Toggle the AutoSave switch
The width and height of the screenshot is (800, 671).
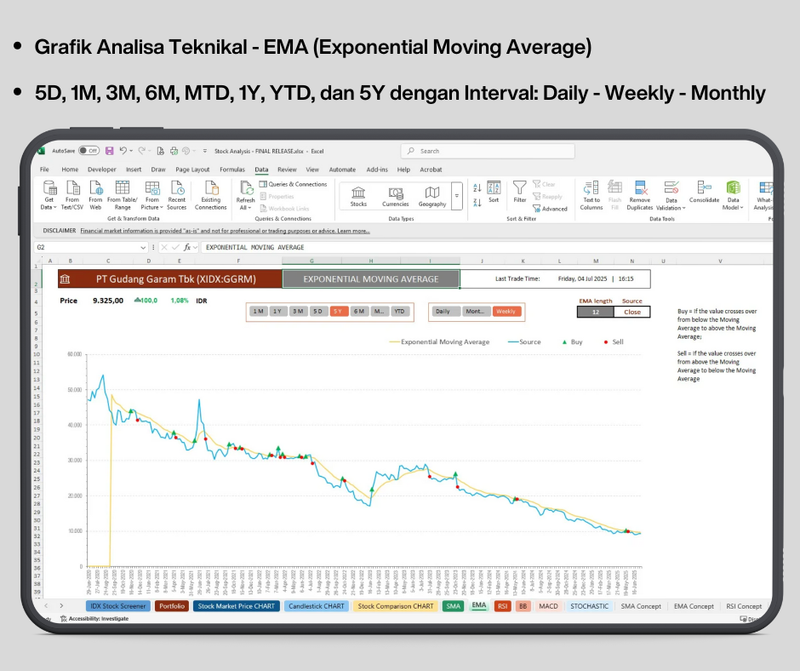pyautogui.click(x=89, y=151)
